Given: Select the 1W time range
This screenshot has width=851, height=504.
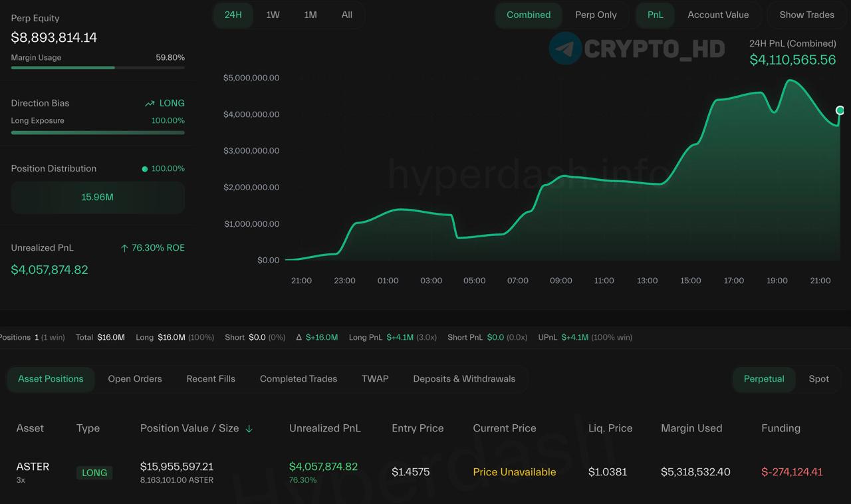Looking at the screenshot, I should (273, 15).
